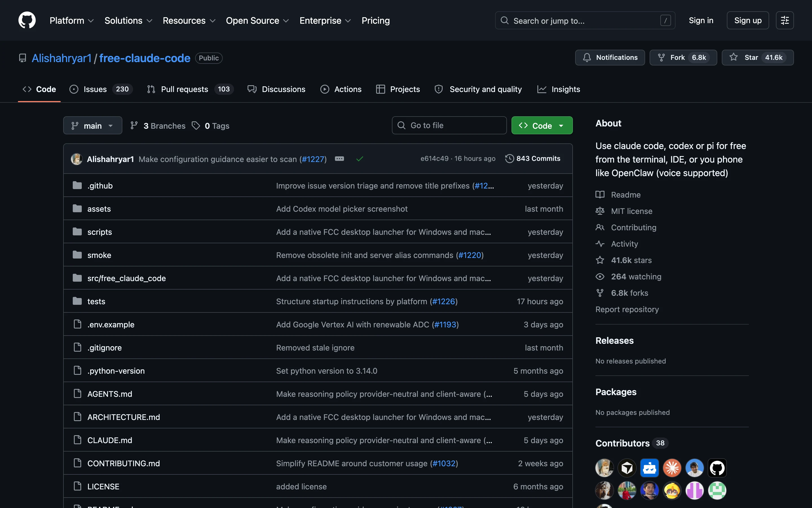Viewport: 812px width, 508px height.
Task: Click the star icon in Star button
Action: point(734,57)
